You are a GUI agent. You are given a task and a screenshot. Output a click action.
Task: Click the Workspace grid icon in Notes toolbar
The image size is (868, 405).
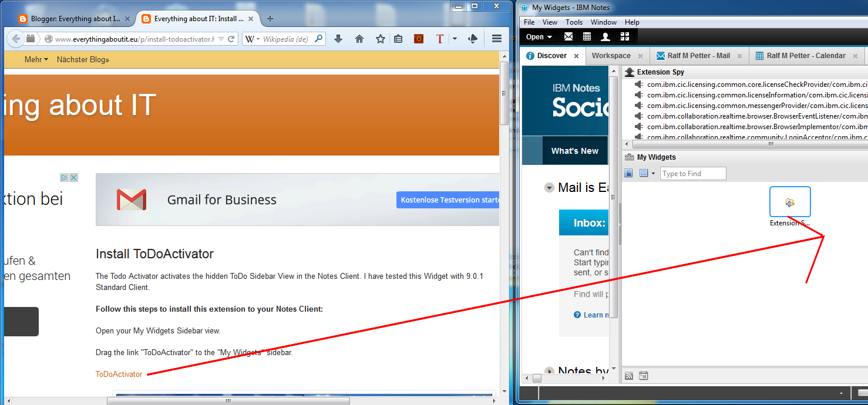tap(624, 37)
